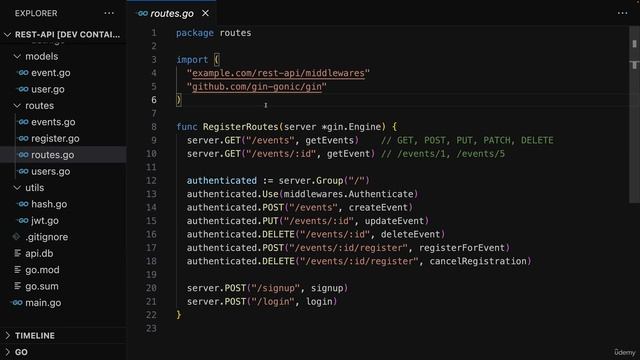The image size is (640, 360).
Task: Follow the example.com/rest-api/middlewares import link
Action: coord(278,73)
